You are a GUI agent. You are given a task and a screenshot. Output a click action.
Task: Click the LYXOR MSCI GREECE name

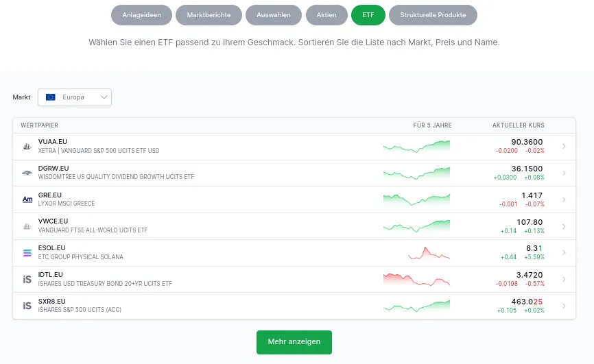[67, 204]
